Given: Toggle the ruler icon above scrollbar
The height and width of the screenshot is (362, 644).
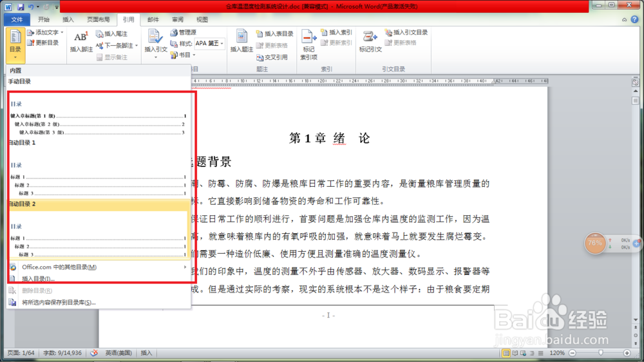Looking at the screenshot, I should point(636,82).
